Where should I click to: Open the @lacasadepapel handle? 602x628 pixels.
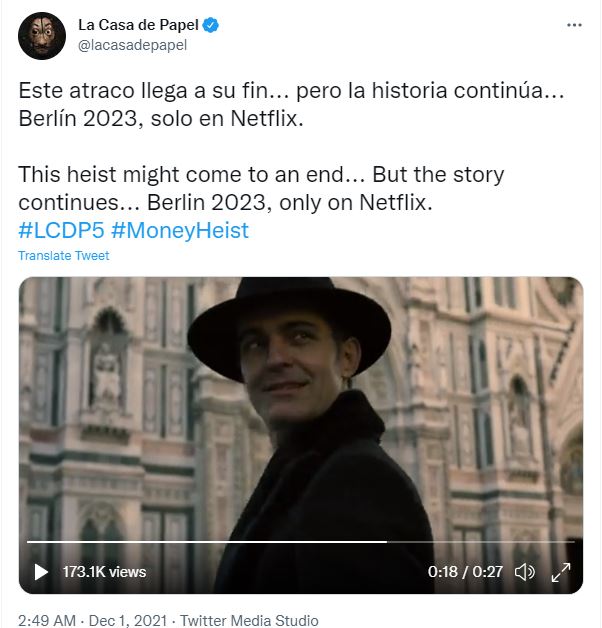(132, 45)
